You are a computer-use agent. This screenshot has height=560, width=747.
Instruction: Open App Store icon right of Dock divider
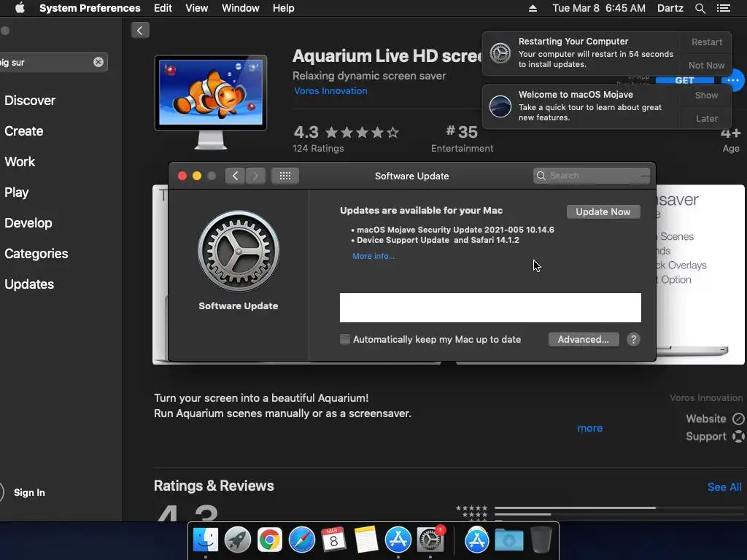476,540
